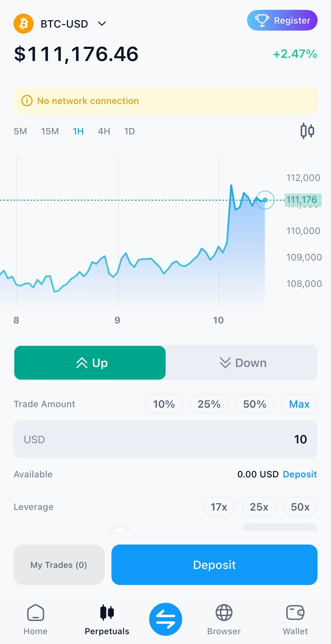The width and height of the screenshot is (331, 644).
Task: Select the Down trade direction
Action: click(x=242, y=363)
